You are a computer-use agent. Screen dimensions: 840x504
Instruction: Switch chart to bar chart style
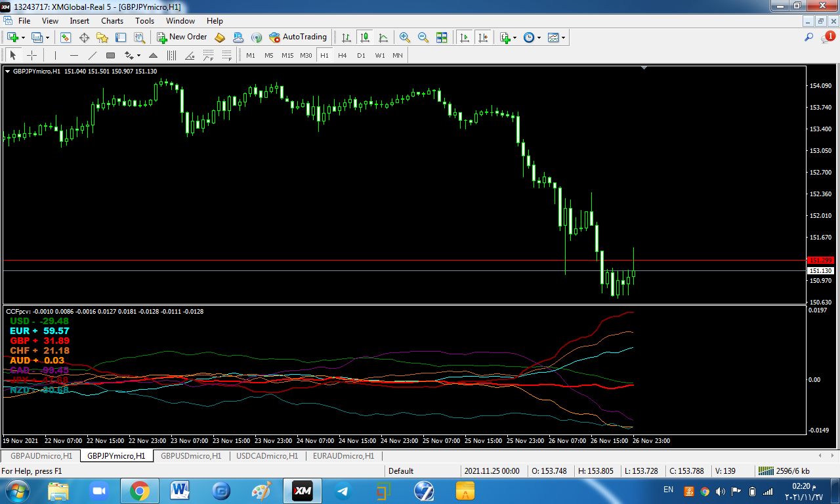pos(346,37)
